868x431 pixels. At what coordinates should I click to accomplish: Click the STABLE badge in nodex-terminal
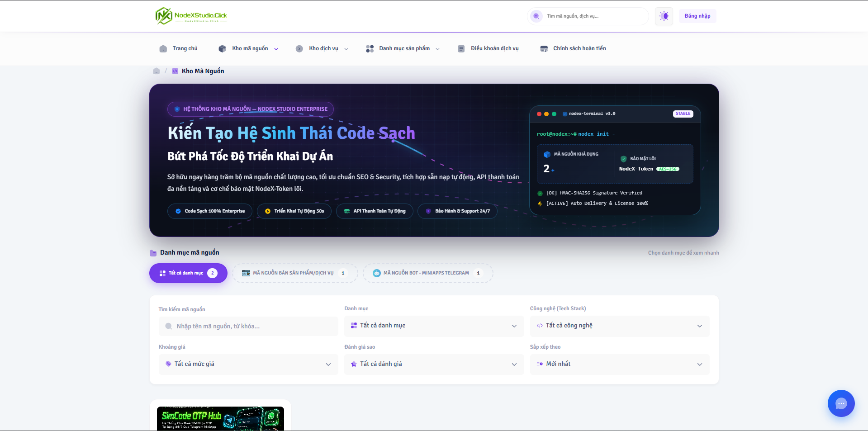(x=683, y=114)
